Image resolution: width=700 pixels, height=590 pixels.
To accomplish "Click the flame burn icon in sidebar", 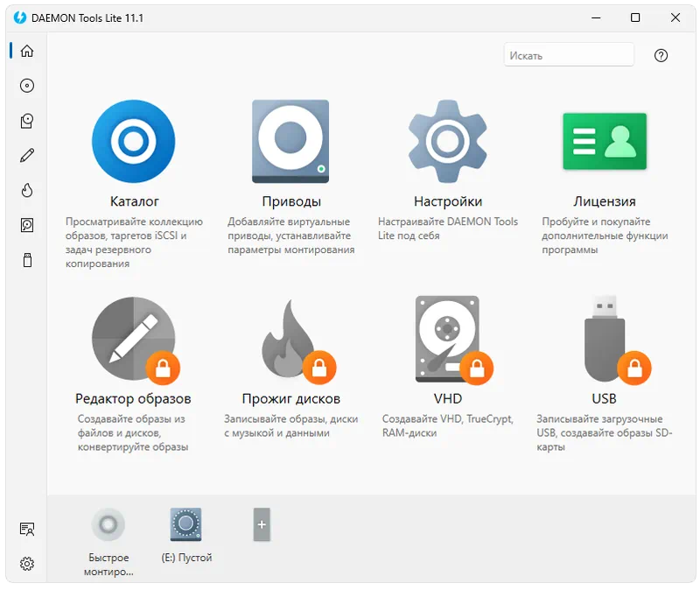I will 27,191.
